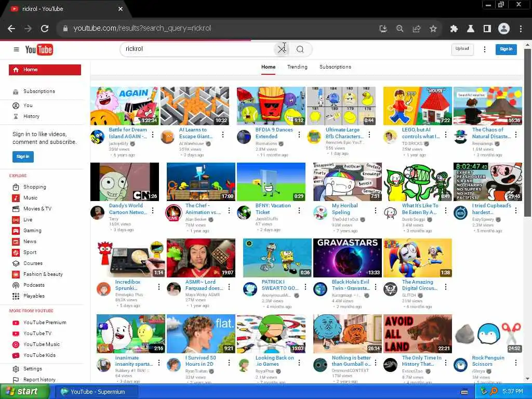The image size is (532, 399).
Task: Open options menu for The Chef Animation video
Action: pyautogui.click(x=229, y=211)
